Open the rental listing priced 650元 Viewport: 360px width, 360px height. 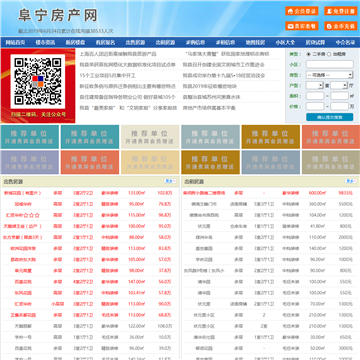(x=270, y=337)
